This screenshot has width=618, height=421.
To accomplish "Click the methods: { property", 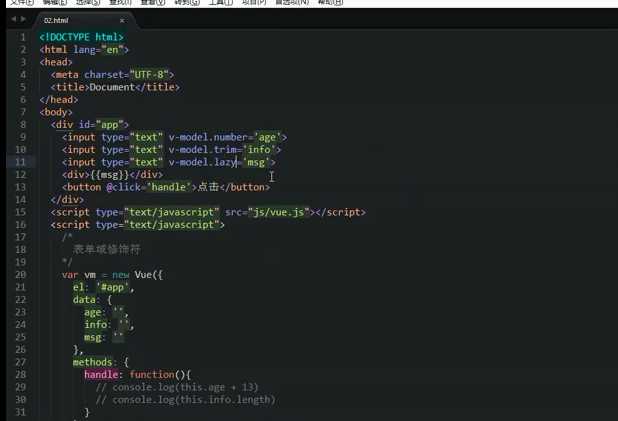I will pyautogui.click(x=101, y=362).
